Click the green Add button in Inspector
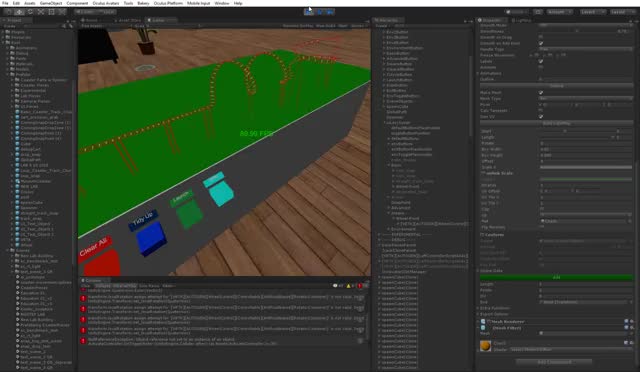The width and height of the screenshot is (640, 372). tap(556, 277)
